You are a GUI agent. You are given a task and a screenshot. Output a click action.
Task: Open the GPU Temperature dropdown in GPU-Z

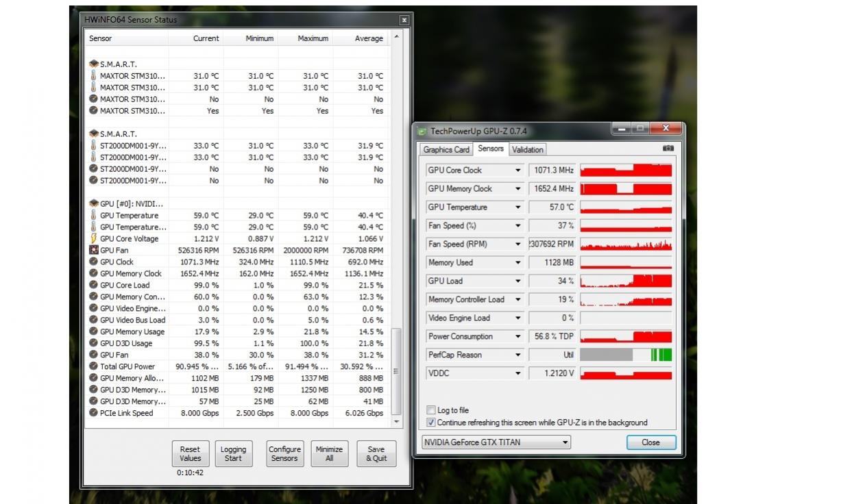517,207
